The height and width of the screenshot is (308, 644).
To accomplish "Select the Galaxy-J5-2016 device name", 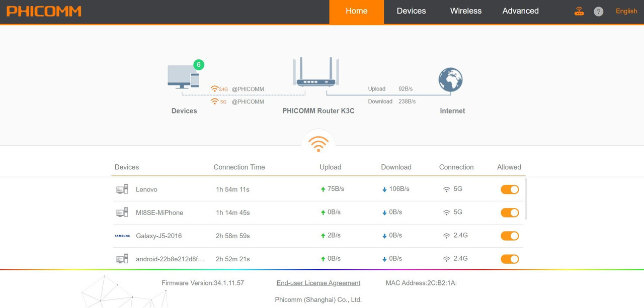I will (x=159, y=236).
